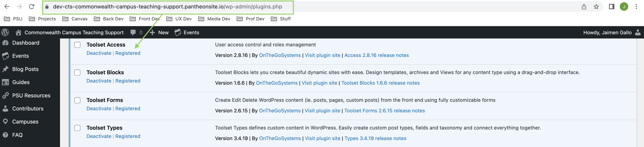644x147 pixels.
Task: Click OnTheGoSystems author link for Toolset Access
Action: pyautogui.click(x=280, y=55)
